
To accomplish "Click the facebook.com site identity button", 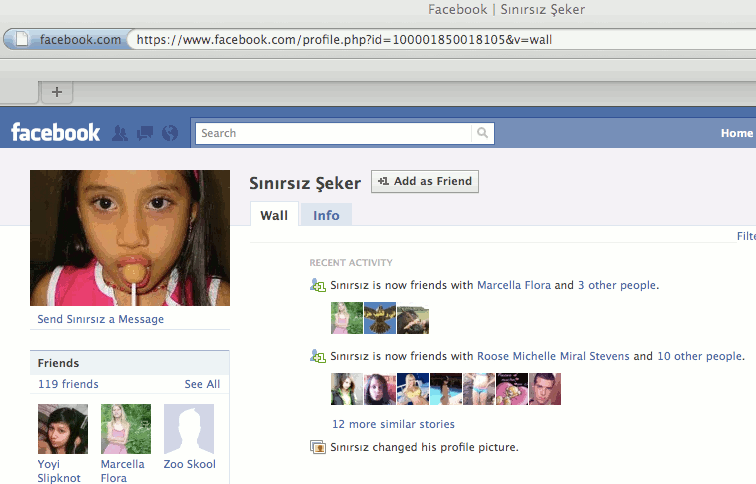I will pyautogui.click(x=68, y=39).
